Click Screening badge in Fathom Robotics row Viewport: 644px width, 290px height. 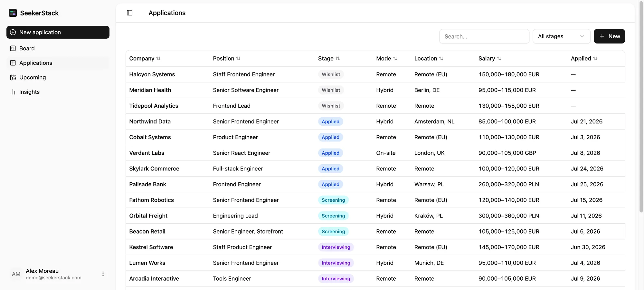coord(333,200)
